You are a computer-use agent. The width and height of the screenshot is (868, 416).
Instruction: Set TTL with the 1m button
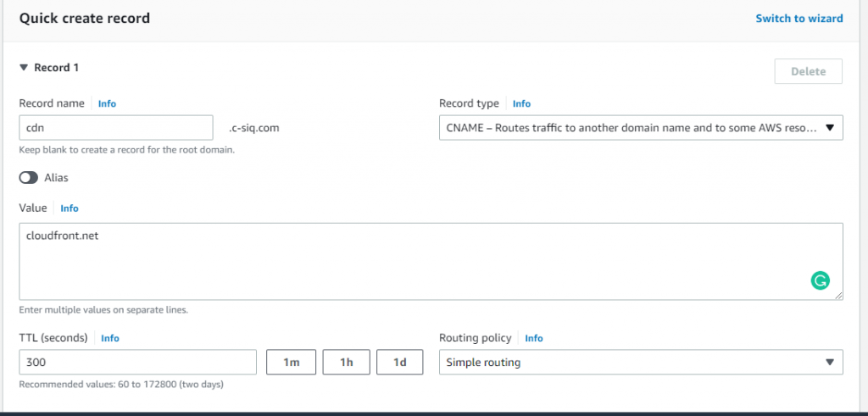pos(292,363)
